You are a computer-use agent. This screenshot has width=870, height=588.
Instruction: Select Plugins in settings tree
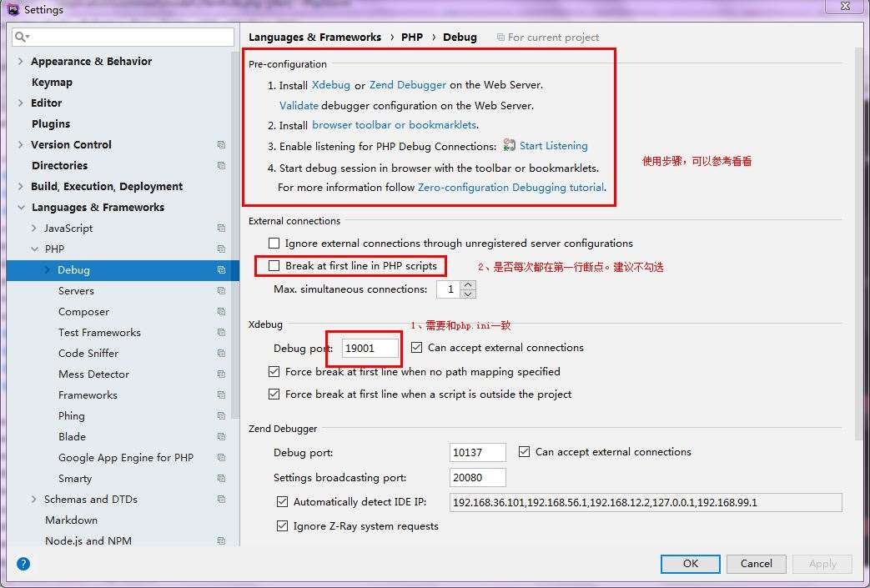coord(51,123)
